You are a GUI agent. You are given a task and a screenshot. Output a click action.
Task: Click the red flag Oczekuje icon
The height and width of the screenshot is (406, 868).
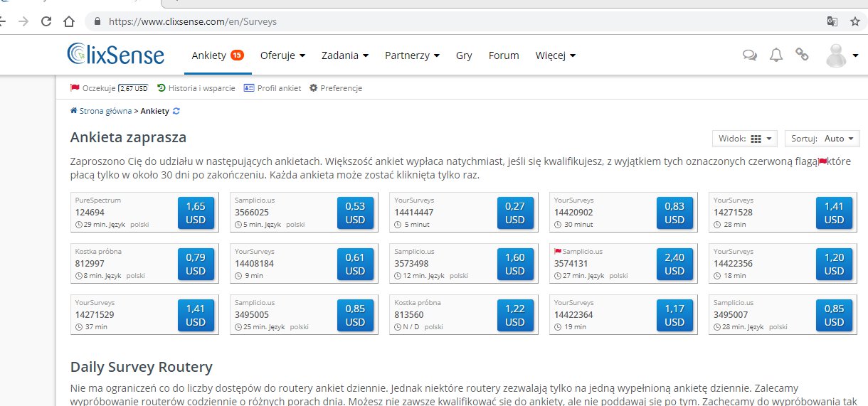point(75,88)
